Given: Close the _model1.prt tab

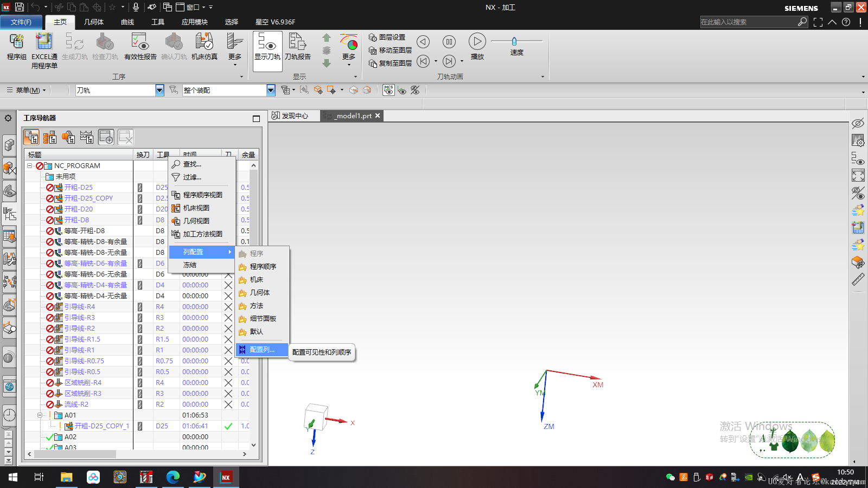Looking at the screenshot, I should [x=378, y=116].
